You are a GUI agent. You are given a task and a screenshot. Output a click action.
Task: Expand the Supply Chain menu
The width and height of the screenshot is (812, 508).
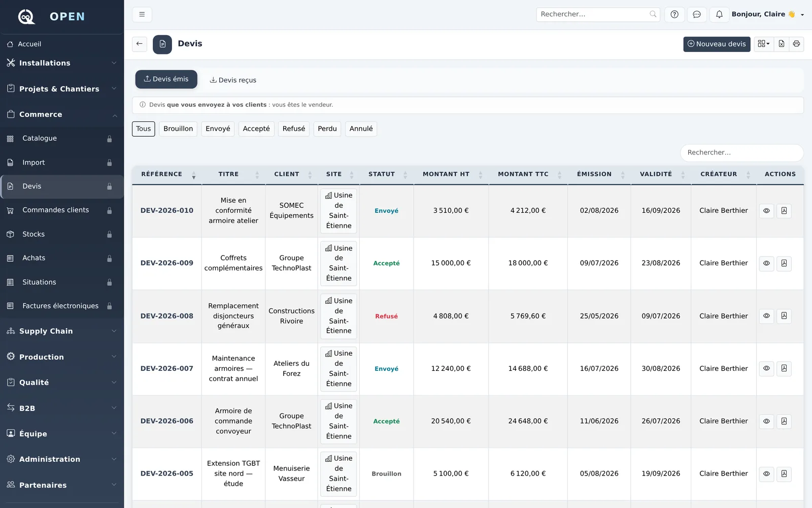pos(62,331)
